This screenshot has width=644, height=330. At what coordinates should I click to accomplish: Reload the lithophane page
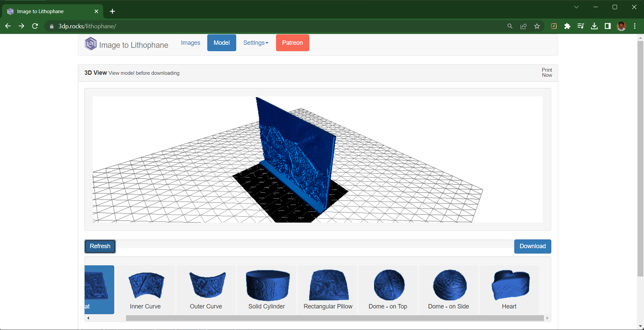(35, 26)
